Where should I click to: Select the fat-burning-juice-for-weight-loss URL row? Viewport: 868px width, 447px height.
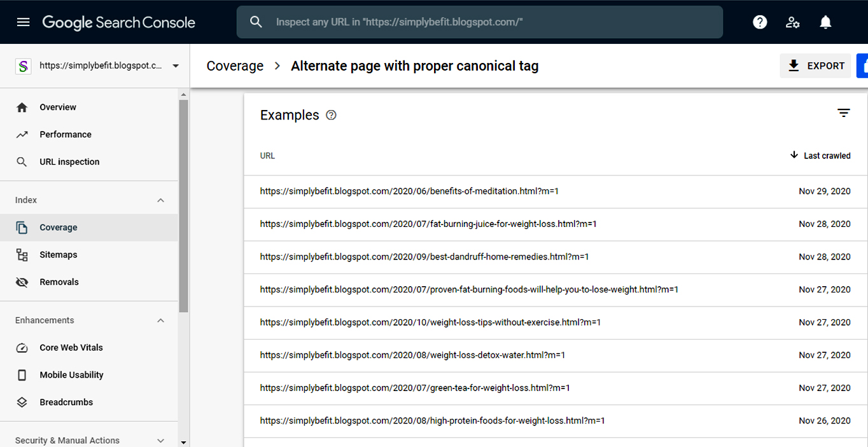coord(555,224)
